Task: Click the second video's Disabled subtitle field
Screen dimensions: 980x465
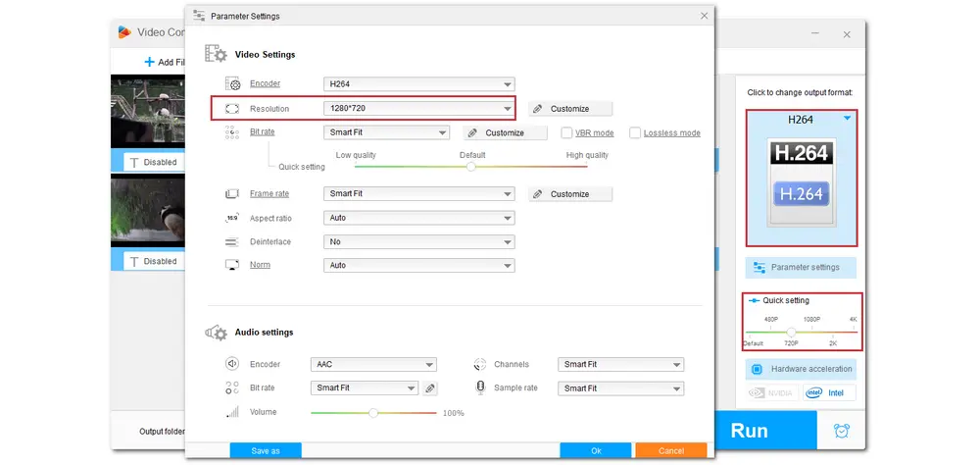Action: pyautogui.click(x=155, y=261)
